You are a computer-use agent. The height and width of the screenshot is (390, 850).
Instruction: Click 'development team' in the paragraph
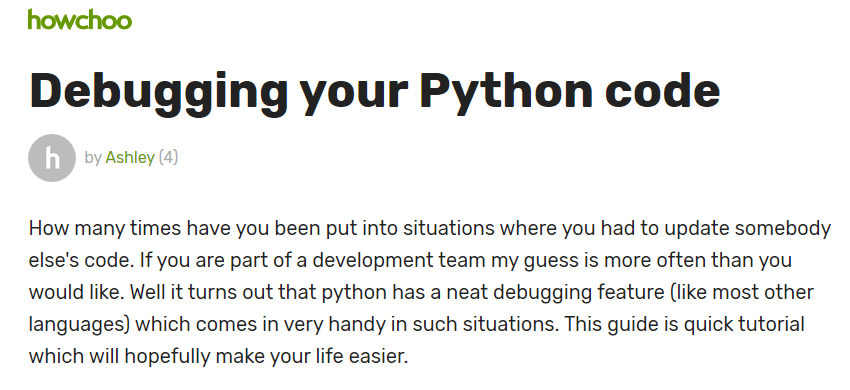400,260
